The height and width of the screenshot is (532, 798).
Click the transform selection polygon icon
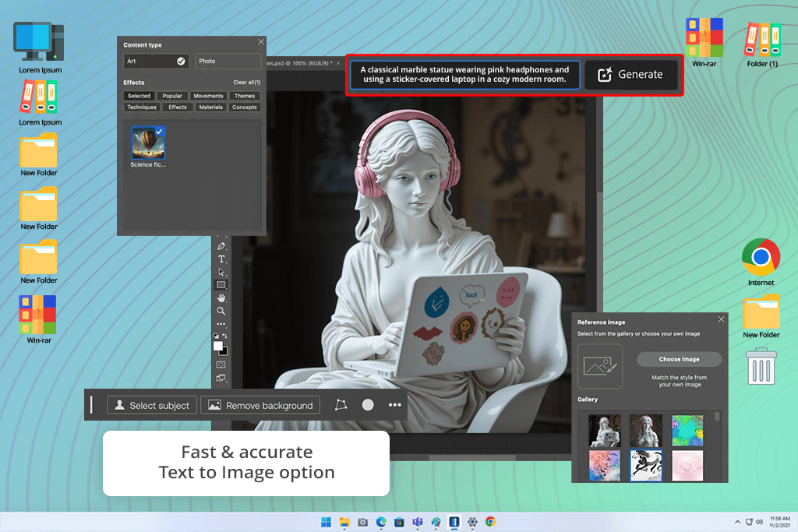(341, 405)
